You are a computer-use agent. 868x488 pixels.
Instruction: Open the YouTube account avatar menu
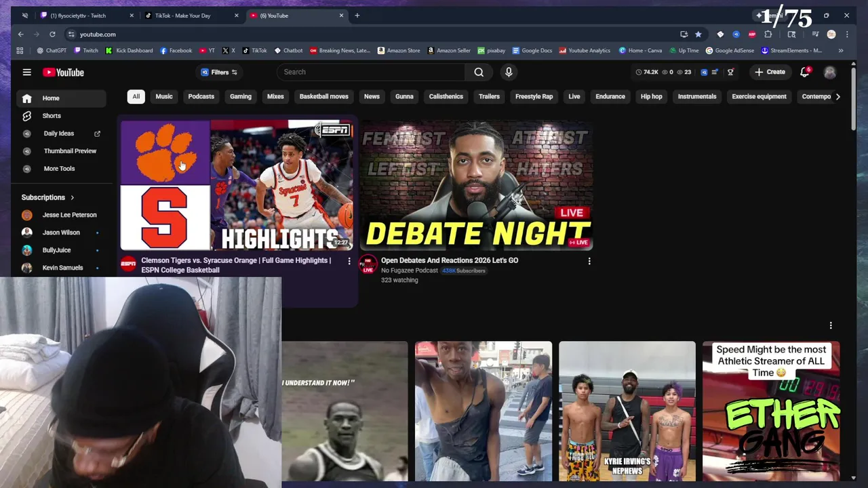[830, 72]
